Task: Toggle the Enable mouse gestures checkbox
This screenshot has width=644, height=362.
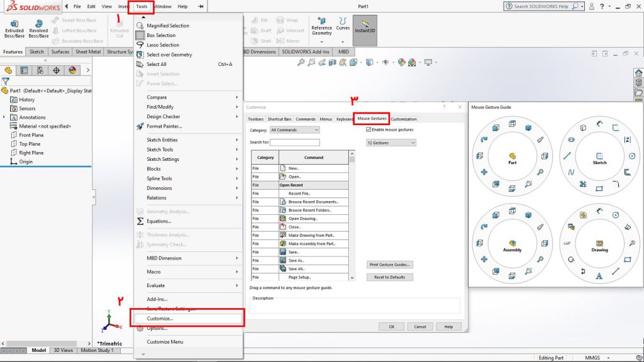Action: point(369,129)
